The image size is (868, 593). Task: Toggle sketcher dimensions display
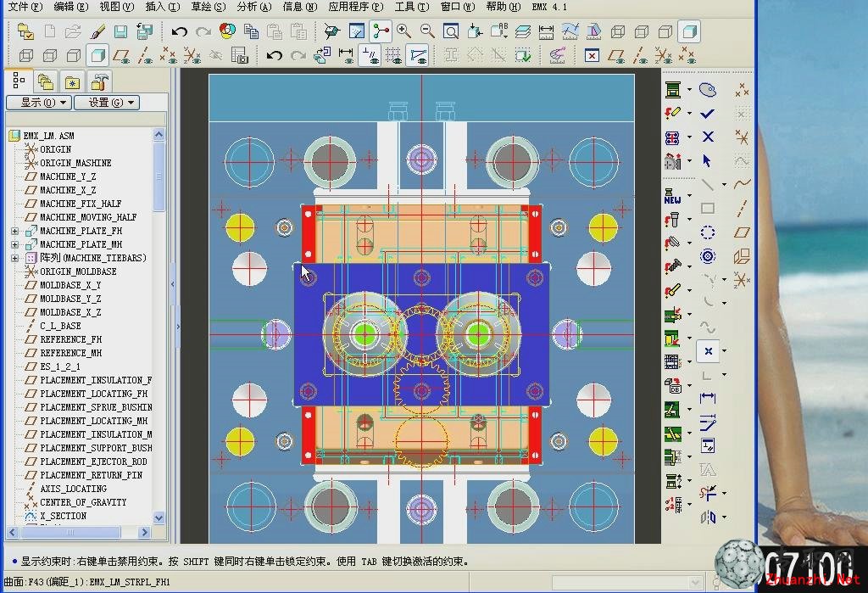346,55
